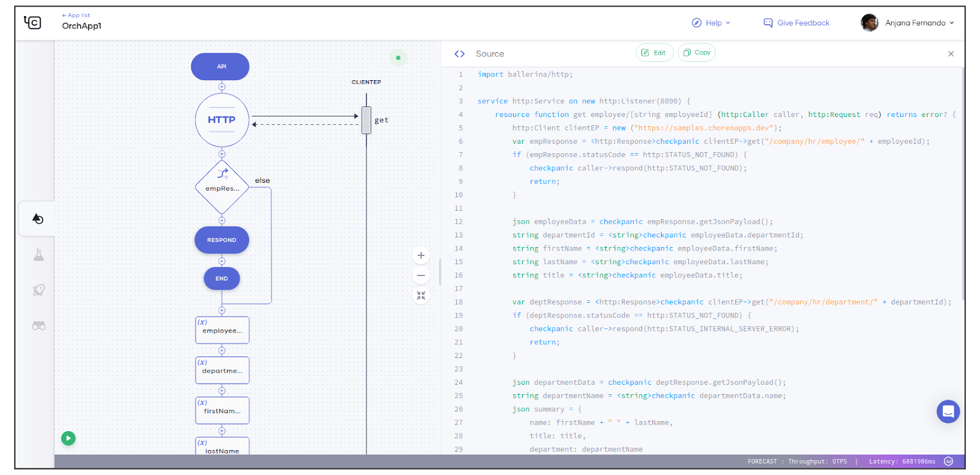
Task: Click Give Feedback link
Action: [x=796, y=23]
